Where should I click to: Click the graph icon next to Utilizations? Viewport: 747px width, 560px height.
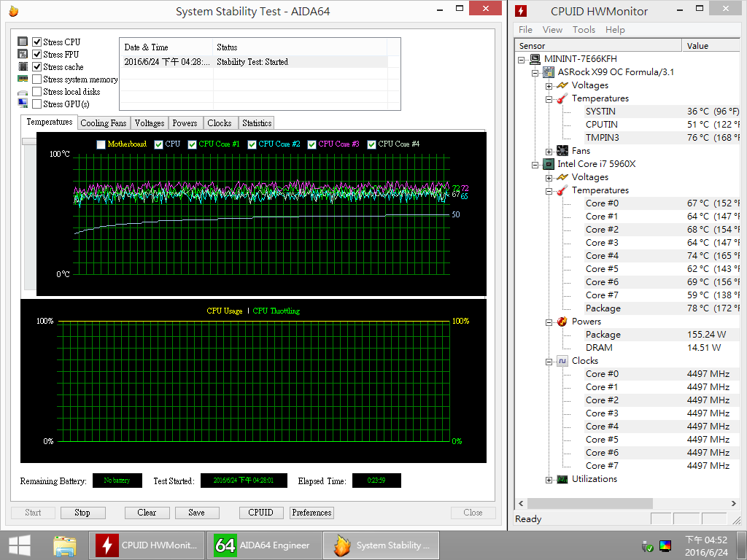tap(562, 479)
